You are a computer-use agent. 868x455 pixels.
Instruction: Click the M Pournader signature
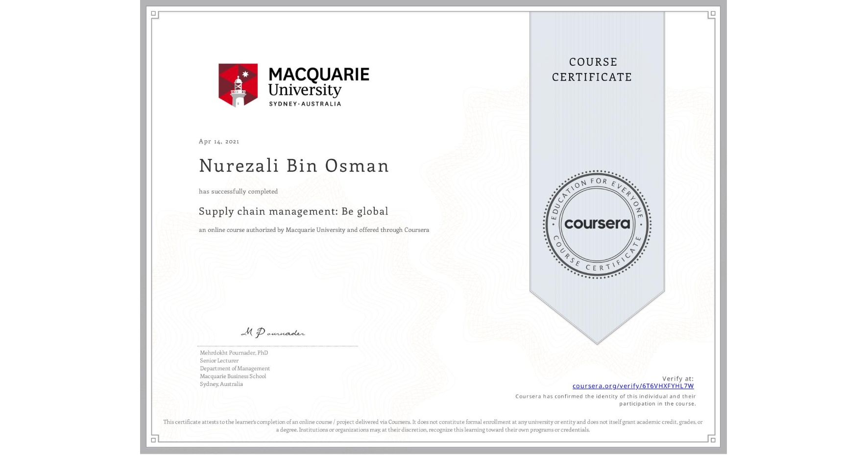(x=273, y=332)
